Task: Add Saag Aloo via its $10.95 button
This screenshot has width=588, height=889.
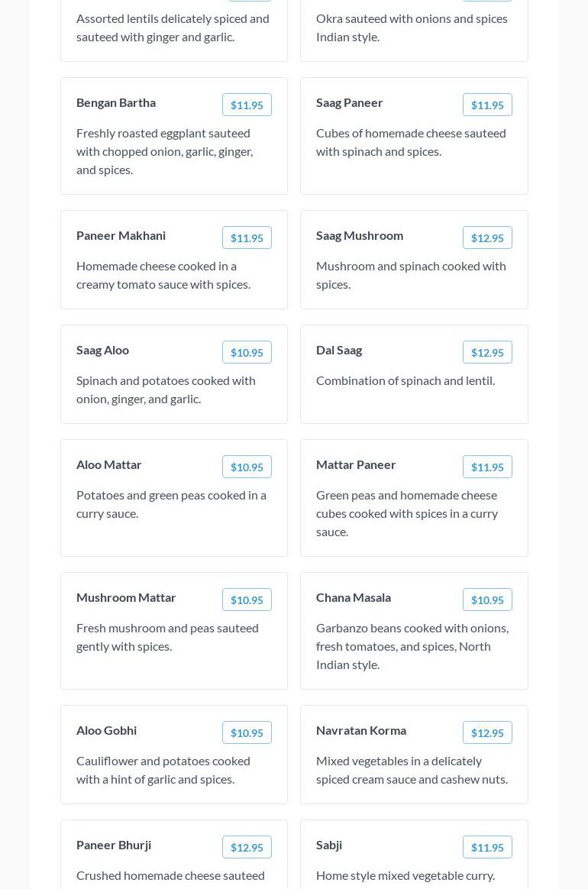Action: [247, 353]
